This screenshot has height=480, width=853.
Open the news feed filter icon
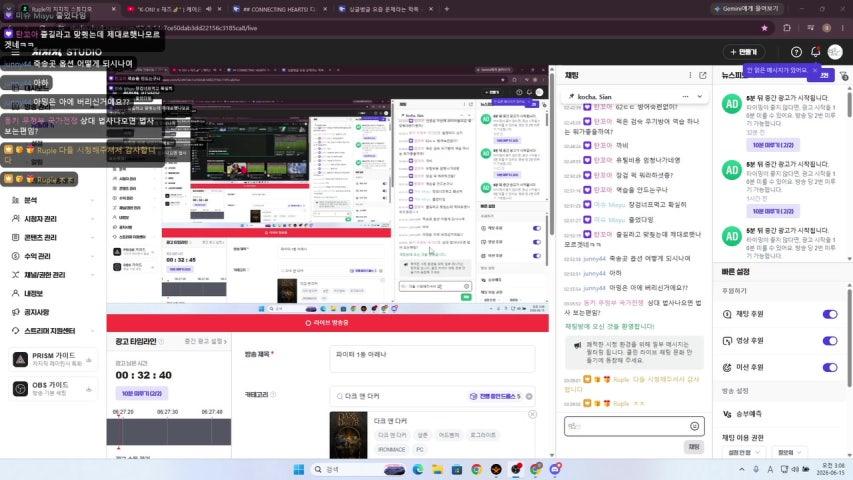[844, 76]
